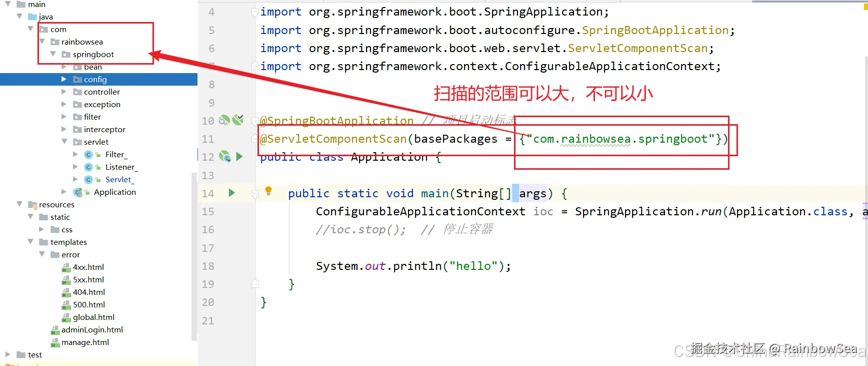Click the Application class icon in tree
The width and height of the screenshot is (868, 366).
point(78,192)
